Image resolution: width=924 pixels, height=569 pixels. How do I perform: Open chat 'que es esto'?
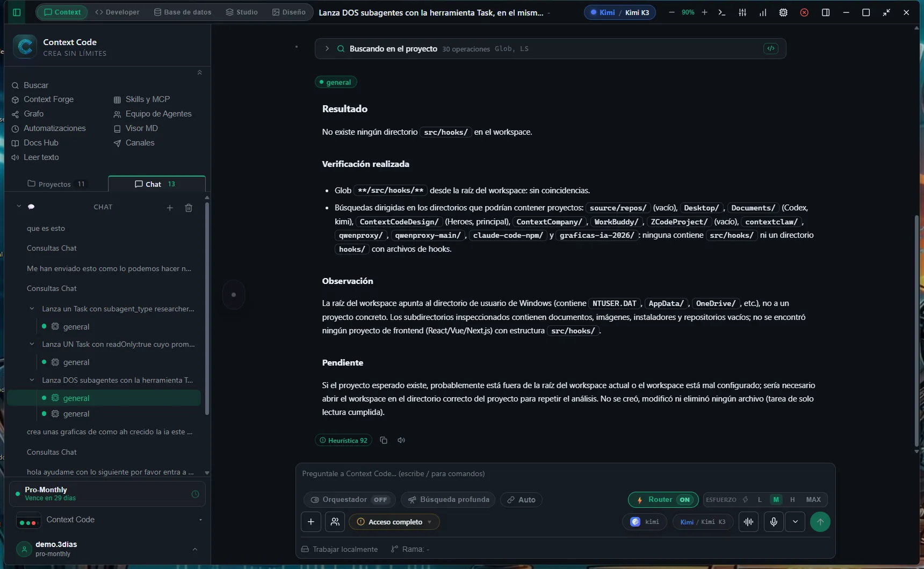(x=46, y=228)
